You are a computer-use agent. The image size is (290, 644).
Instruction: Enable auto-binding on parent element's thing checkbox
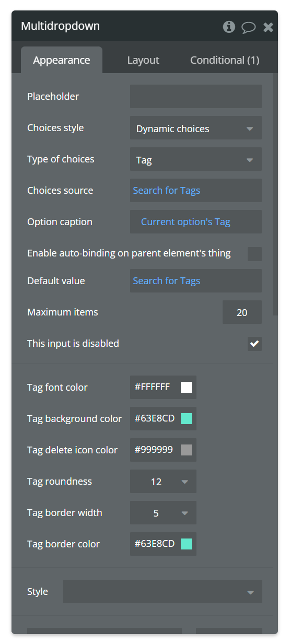point(254,254)
